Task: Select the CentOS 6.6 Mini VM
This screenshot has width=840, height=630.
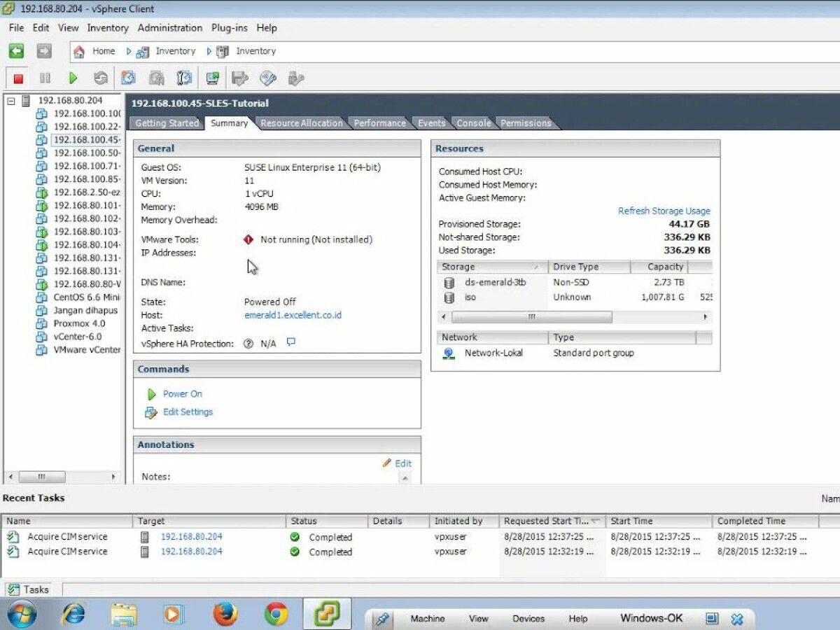Action: coord(86,297)
